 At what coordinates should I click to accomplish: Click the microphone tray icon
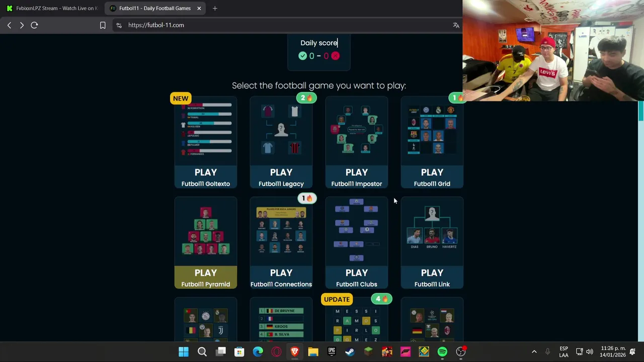pos(548,351)
